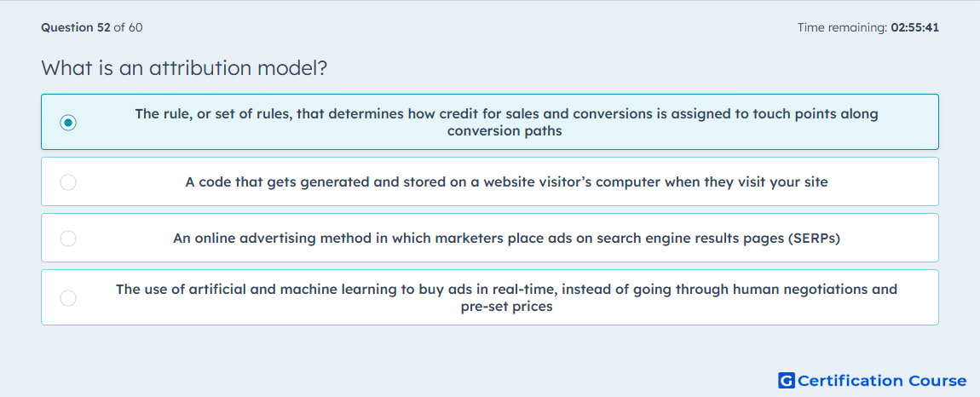Click the heading "What is an attribution model?"
Viewport: 980px width, 397px height.
(184, 67)
